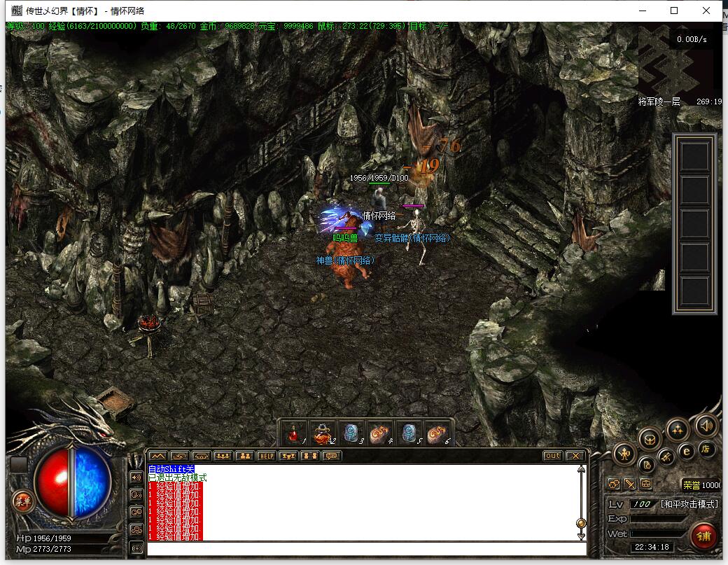Click the guild hierarchy chat bar icon

coord(288,456)
